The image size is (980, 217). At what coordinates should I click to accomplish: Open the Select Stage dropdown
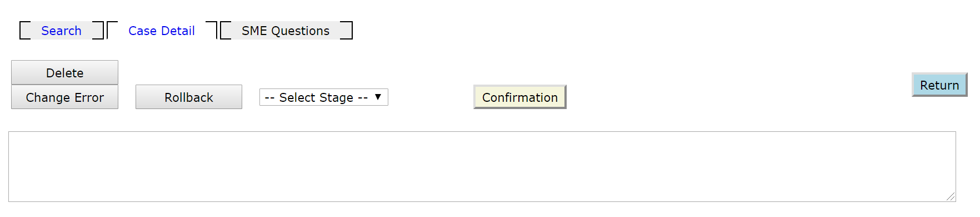(324, 97)
